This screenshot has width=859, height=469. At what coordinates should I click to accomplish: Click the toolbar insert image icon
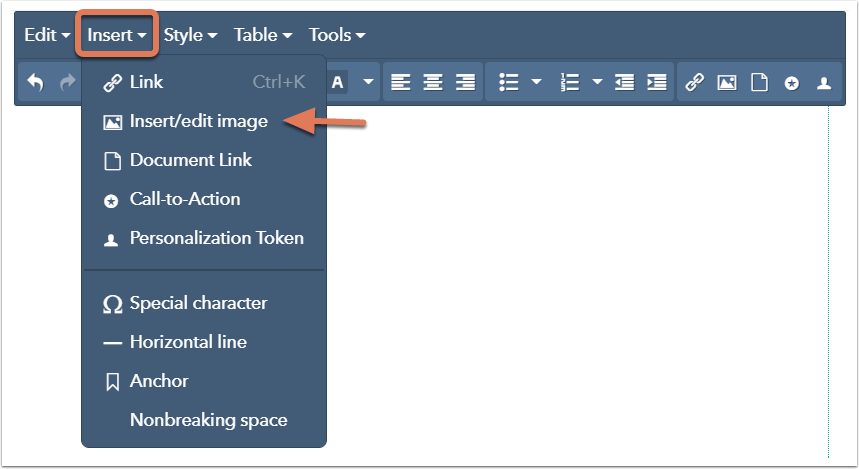click(x=727, y=83)
